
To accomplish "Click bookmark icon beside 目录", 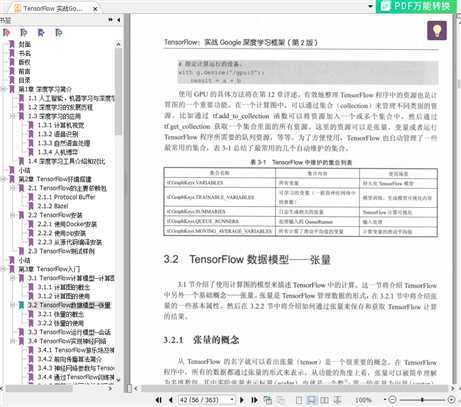I will 12,80.
